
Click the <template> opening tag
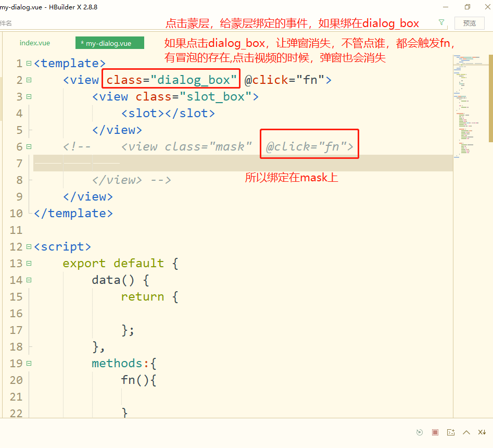(x=69, y=63)
